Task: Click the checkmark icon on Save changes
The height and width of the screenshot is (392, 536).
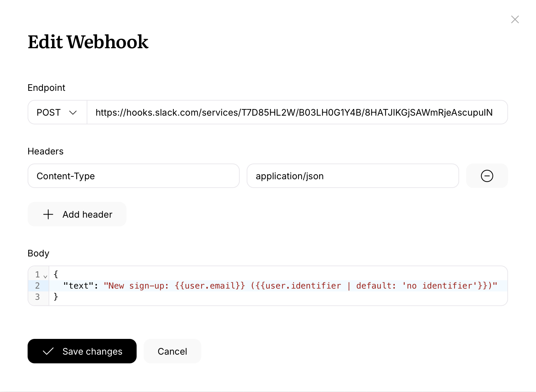Action: coord(48,351)
